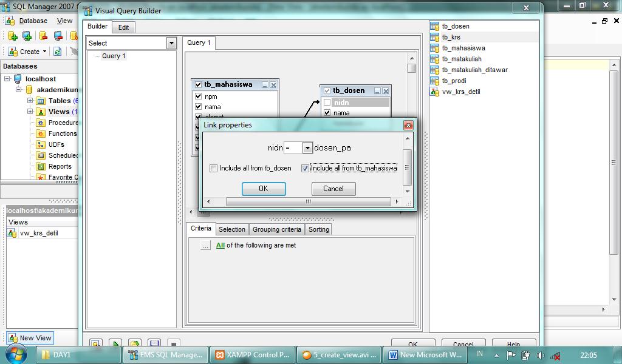
Task: Switch to the Builder tab
Action: 97,26
